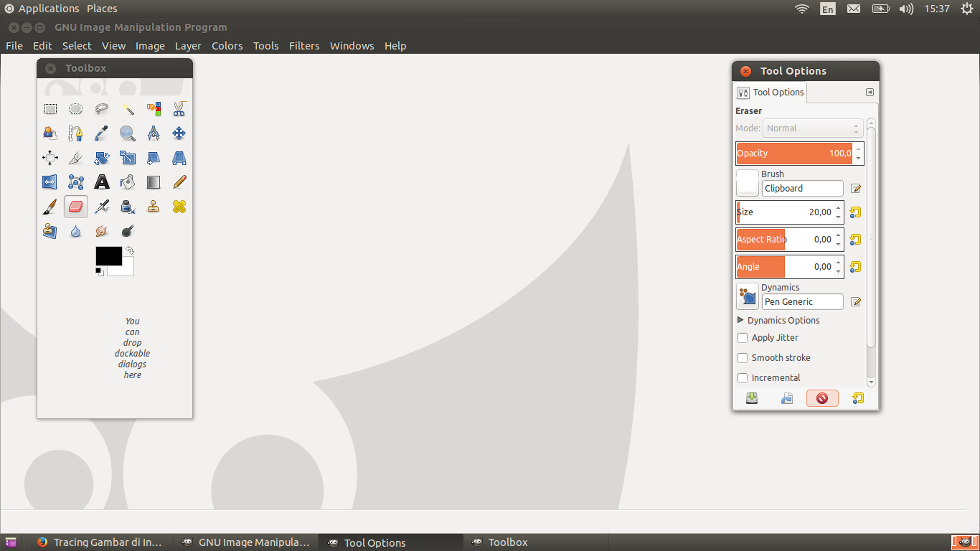Open the Tool Options tab configuration menu
Image resolution: width=980 pixels, height=551 pixels.
(x=870, y=93)
